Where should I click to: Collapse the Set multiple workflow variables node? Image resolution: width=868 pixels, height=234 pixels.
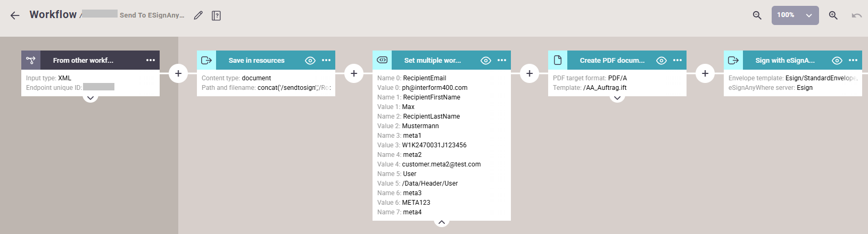(x=442, y=222)
